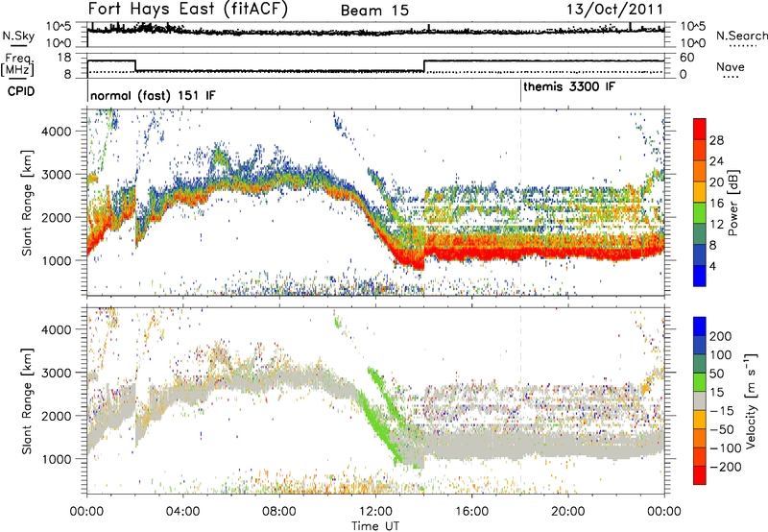
Task: Click the '16' power scale value
Action: [716, 204]
